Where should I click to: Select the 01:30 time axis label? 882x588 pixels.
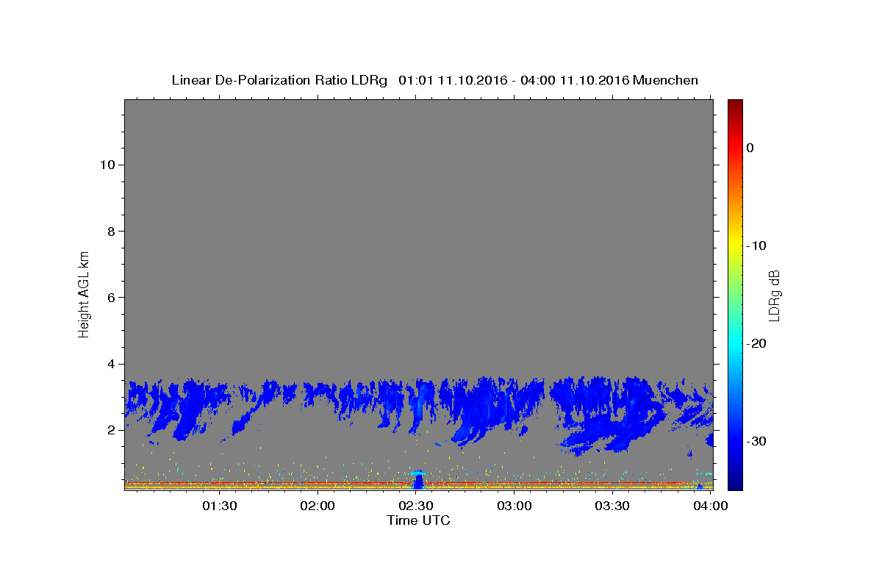pyautogui.click(x=220, y=506)
